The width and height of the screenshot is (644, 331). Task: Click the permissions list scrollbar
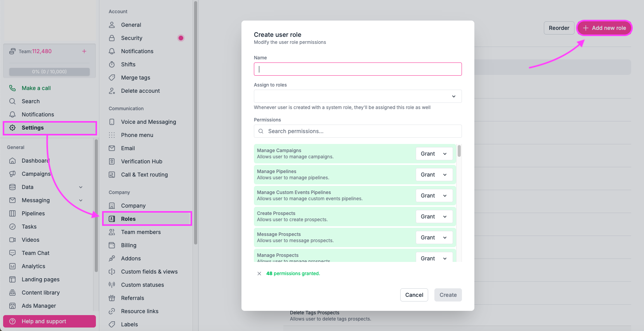click(459, 151)
